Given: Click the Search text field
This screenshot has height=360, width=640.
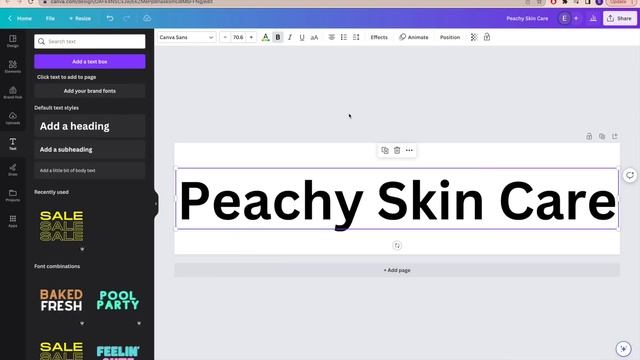Looking at the screenshot, I should point(90,41).
